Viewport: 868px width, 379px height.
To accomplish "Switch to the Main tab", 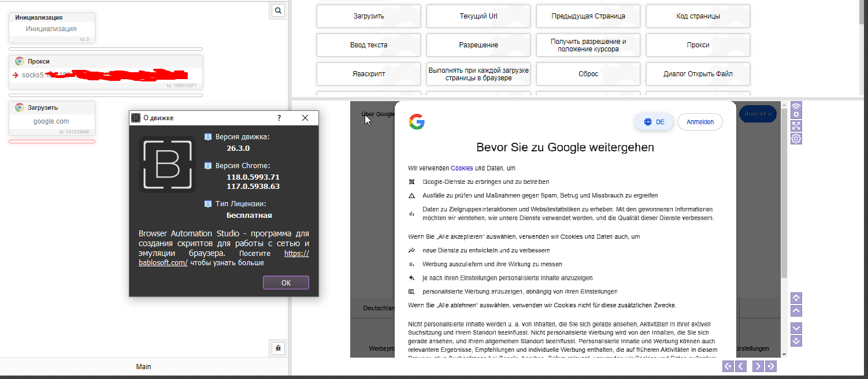I will pyautogui.click(x=143, y=367).
